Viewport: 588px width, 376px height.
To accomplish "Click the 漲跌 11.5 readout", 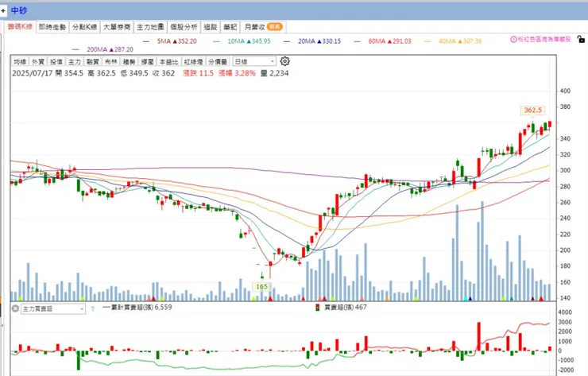I will pos(198,73).
